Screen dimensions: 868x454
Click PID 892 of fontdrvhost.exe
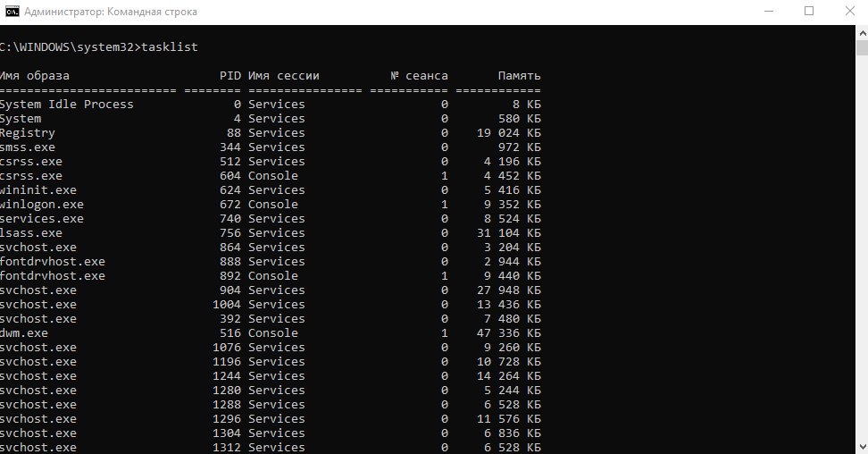tap(230, 276)
